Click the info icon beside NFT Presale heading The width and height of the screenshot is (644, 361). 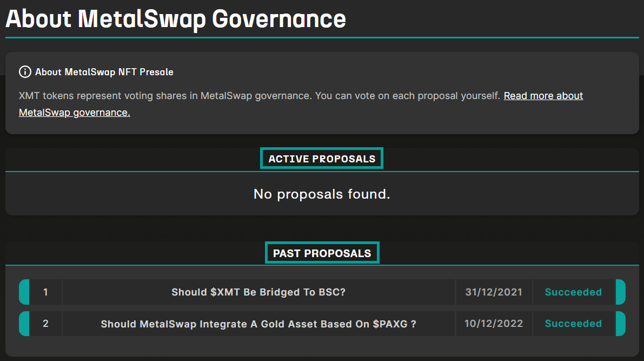25,72
